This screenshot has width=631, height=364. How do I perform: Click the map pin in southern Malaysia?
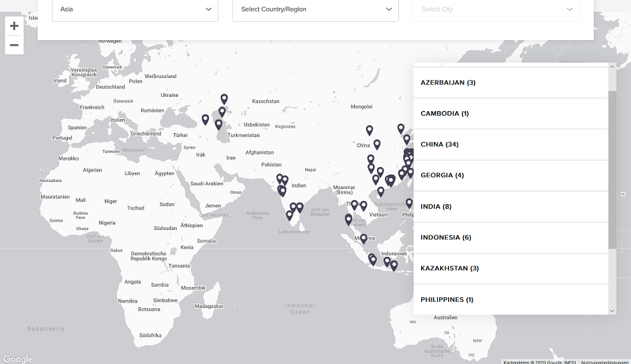[x=364, y=237]
